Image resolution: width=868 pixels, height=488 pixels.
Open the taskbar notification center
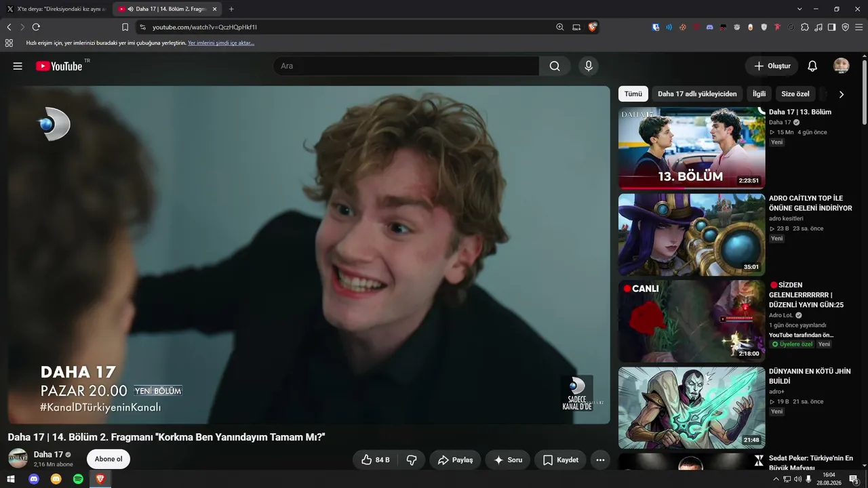pyautogui.click(x=854, y=479)
